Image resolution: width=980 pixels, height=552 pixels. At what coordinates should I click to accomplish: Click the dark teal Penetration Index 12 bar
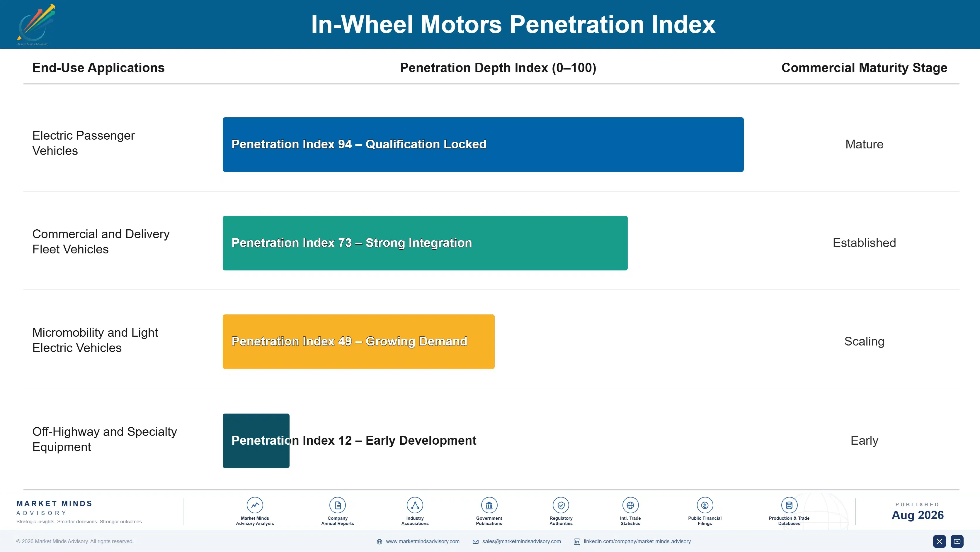pos(256,441)
